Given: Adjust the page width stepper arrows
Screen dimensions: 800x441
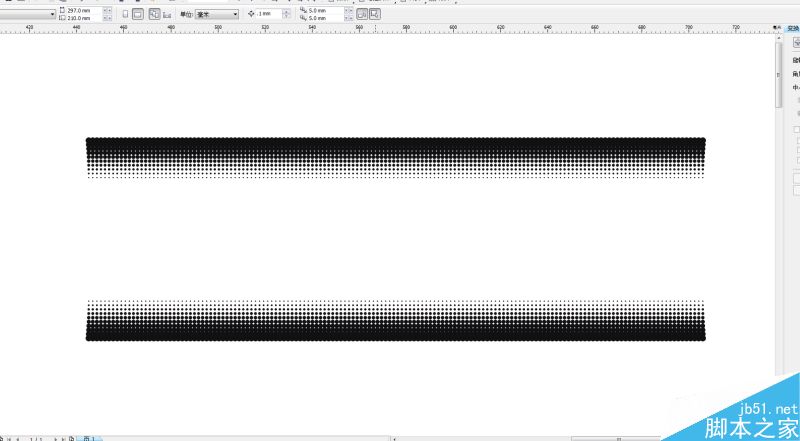Looking at the screenshot, I should [107, 10].
